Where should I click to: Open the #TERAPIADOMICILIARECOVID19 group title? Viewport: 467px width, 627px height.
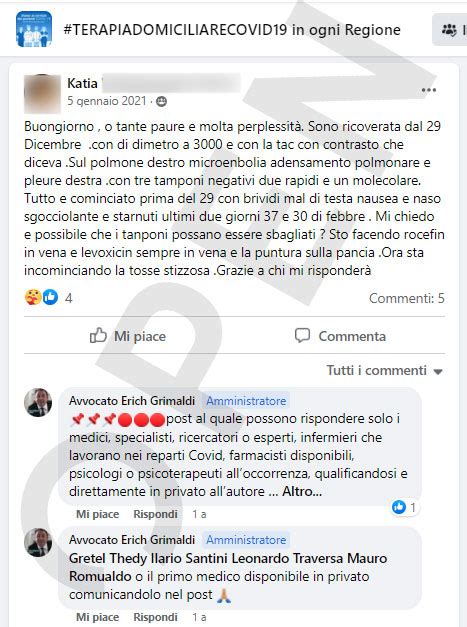tap(232, 30)
